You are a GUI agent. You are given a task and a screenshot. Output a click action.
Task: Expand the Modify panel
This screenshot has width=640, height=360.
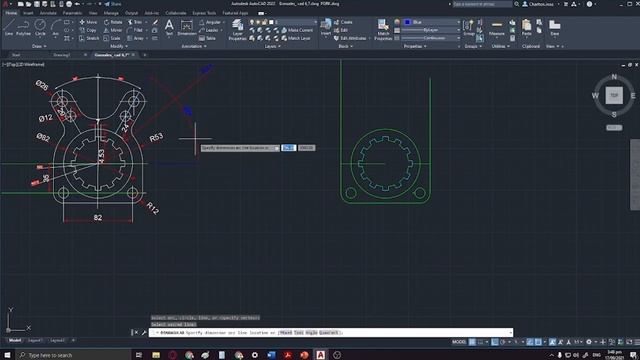tap(118, 47)
